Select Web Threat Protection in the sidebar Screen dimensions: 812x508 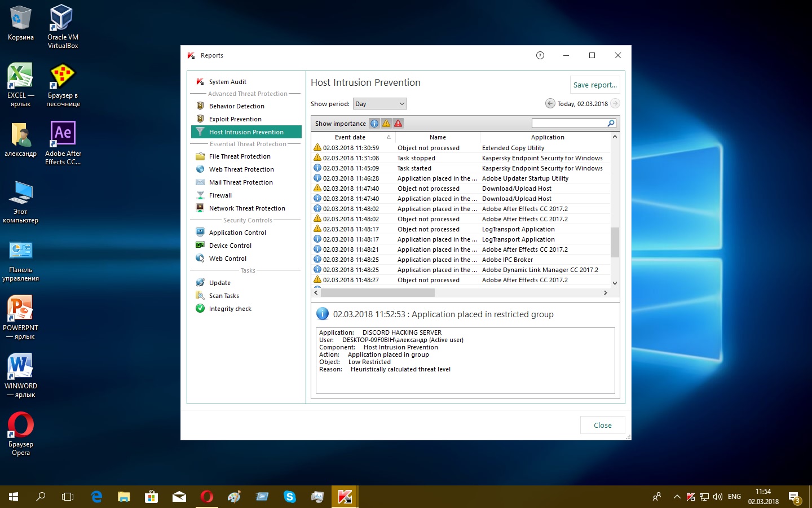tap(241, 169)
